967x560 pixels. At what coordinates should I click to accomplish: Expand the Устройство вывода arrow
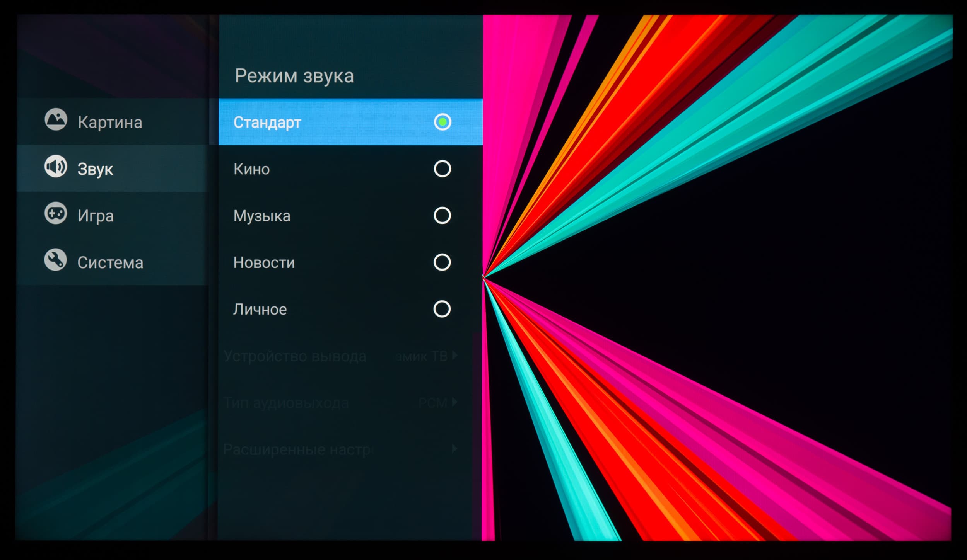click(454, 355)
